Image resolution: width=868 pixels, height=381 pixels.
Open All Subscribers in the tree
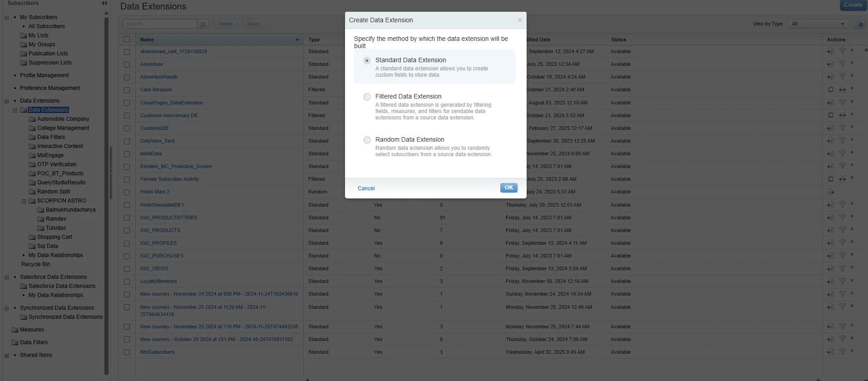47,26
